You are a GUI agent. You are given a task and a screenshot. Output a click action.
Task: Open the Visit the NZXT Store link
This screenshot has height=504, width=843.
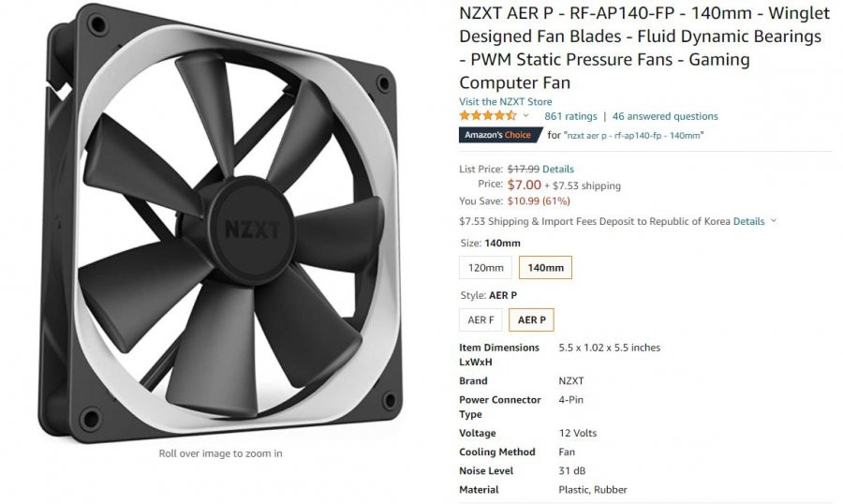[x=506, y=102]
